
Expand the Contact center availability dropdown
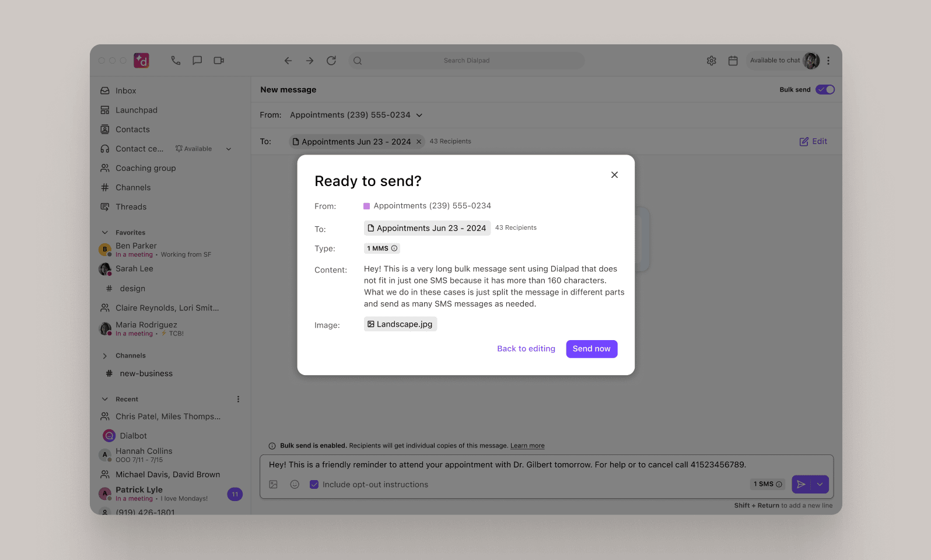(229, 149)
